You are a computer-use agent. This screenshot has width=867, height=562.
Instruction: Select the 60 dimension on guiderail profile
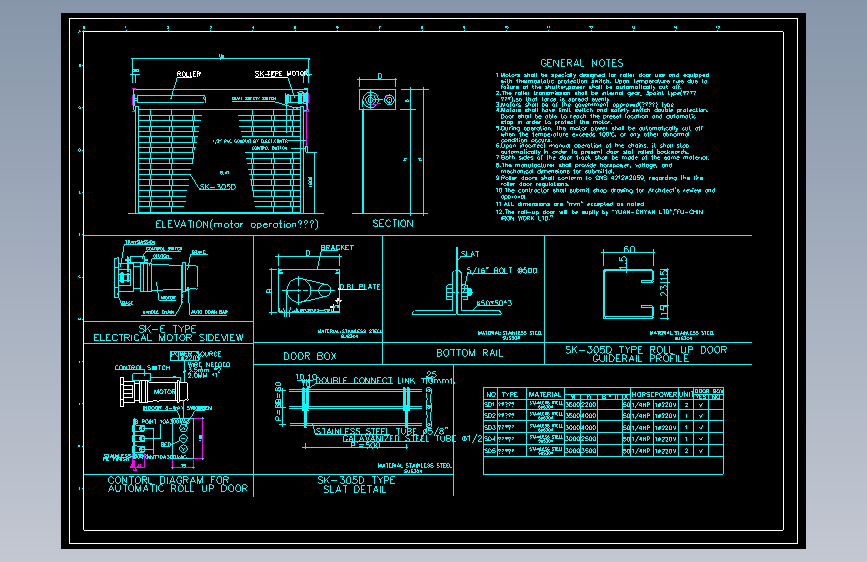[629, 249]
